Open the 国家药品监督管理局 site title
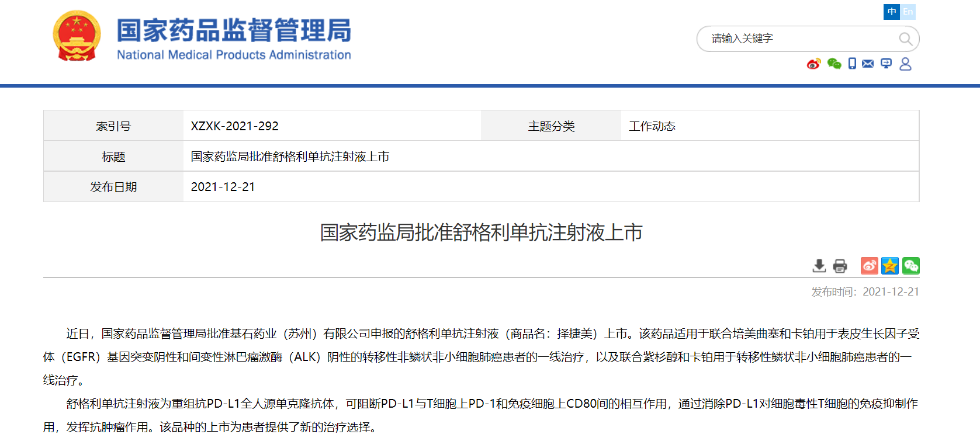 pyautogui.click(x=234, y=30)
